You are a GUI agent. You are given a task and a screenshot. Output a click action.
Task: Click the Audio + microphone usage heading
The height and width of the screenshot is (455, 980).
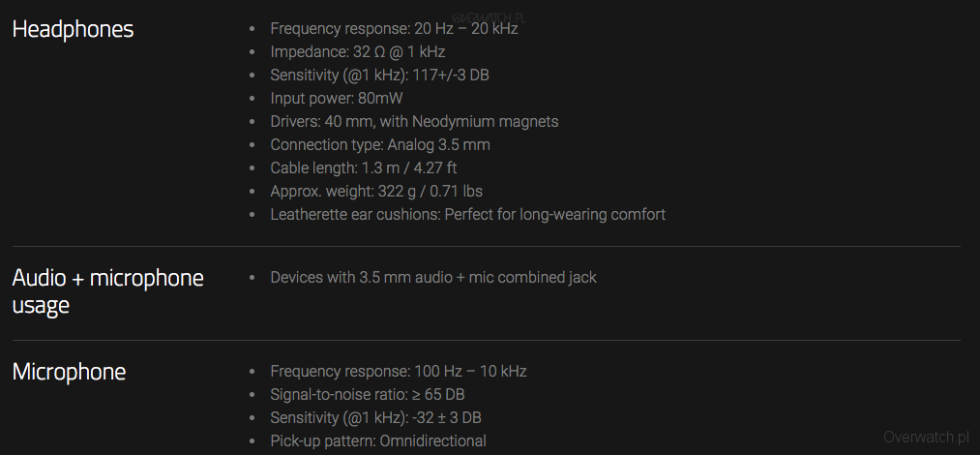107,291
